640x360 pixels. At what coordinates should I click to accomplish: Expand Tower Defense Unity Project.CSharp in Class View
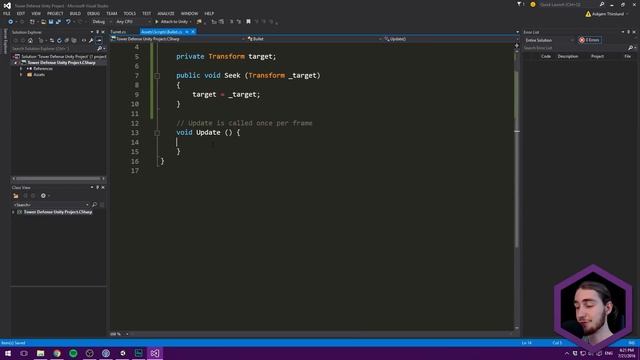click(x=13, y=212)
